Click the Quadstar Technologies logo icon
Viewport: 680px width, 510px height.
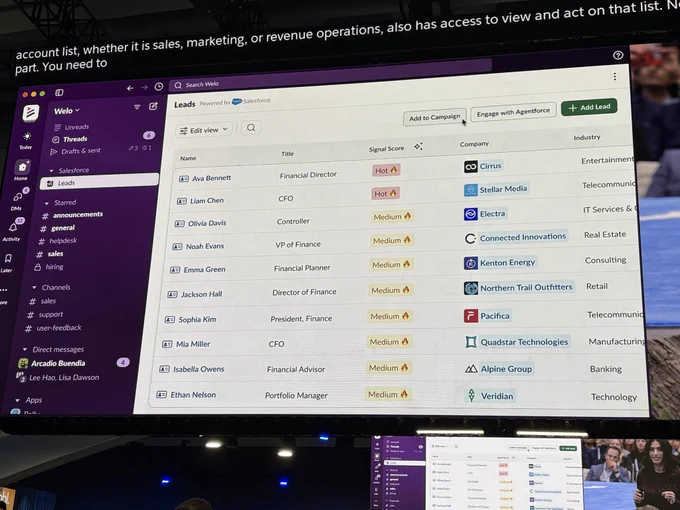tap(471, 342)
